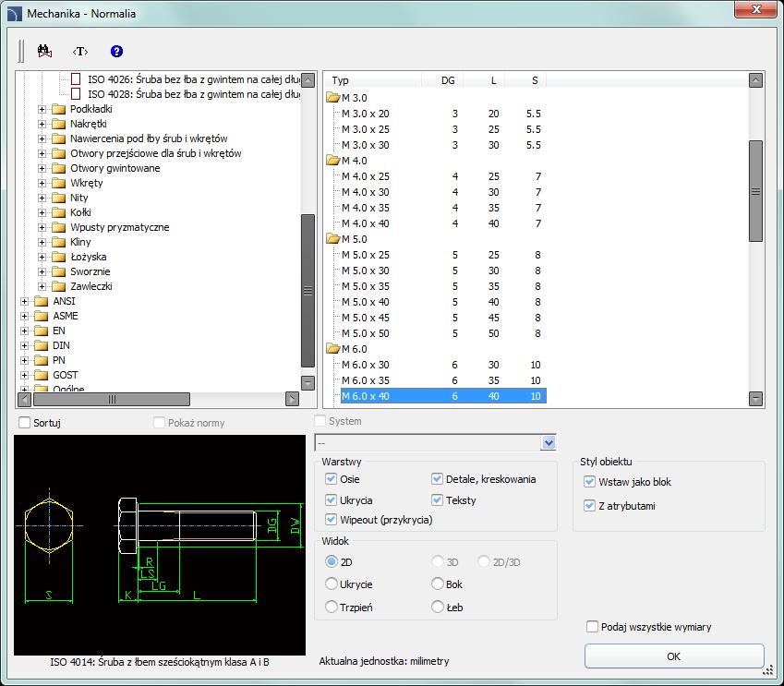Click the tree vertical scrollbar thumb

pyautogui.click(x=308, y=291)
